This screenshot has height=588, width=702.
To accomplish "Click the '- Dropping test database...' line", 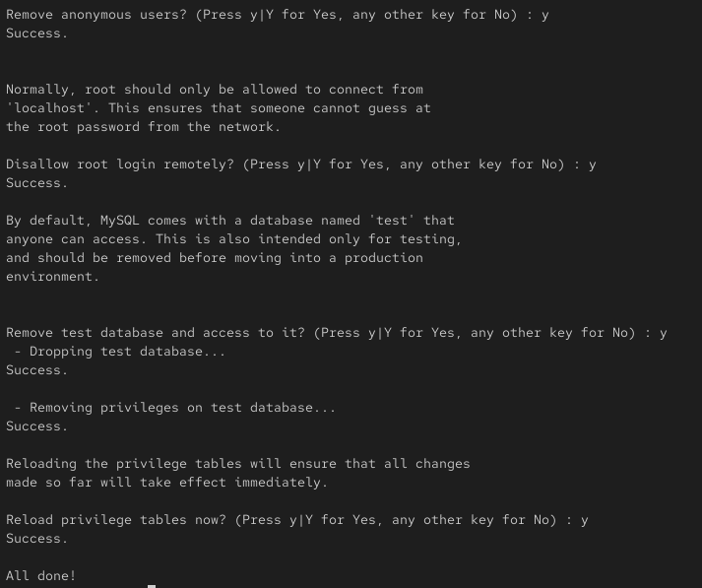I will tap(119, 352).
